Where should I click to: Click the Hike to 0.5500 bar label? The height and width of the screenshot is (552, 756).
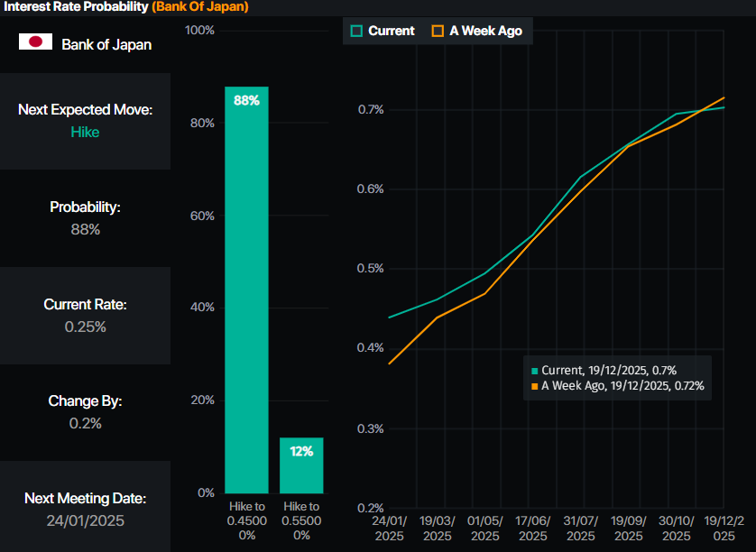[301, 520]
